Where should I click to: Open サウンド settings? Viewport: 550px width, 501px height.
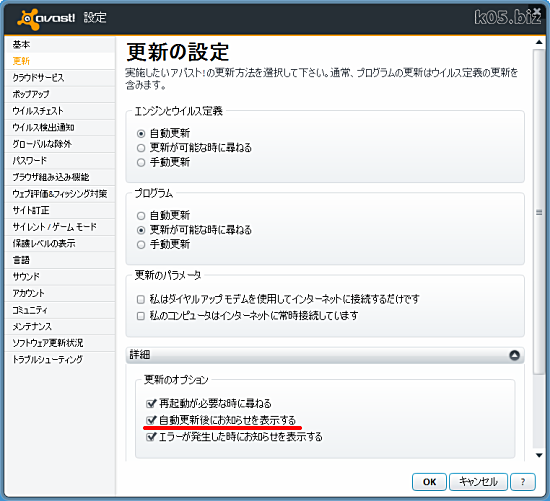(x=60, y=276)
